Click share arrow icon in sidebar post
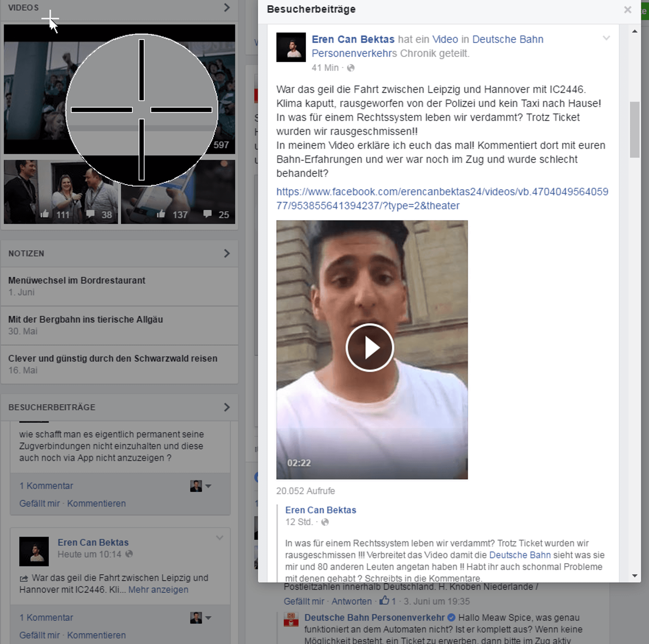Screen dimensions: 649x644 click(23, 578)
